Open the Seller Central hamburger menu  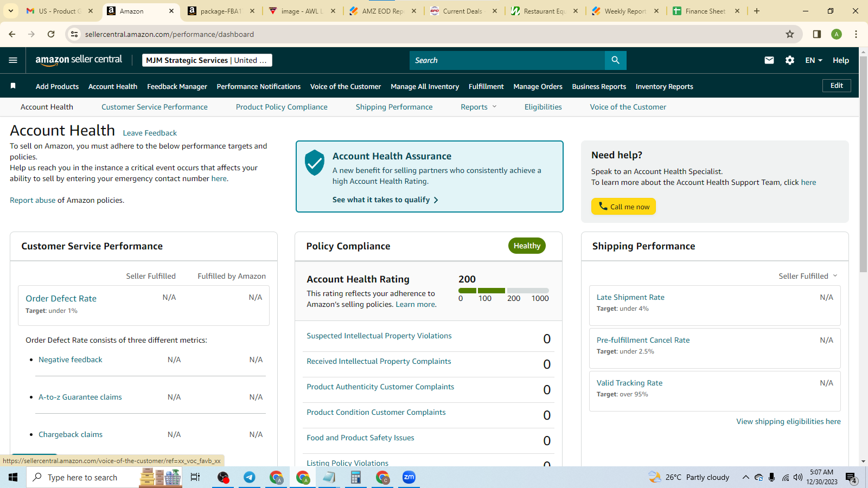[x=13, y=60]
